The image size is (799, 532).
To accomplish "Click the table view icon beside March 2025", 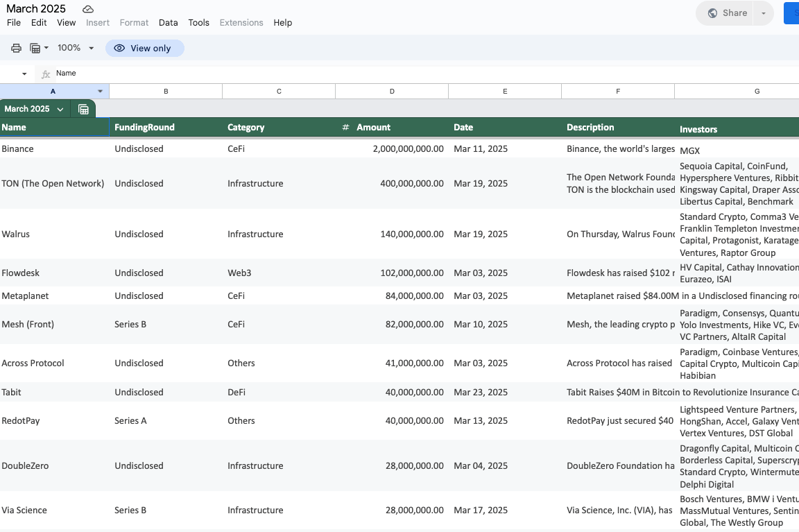I will 83,109.
